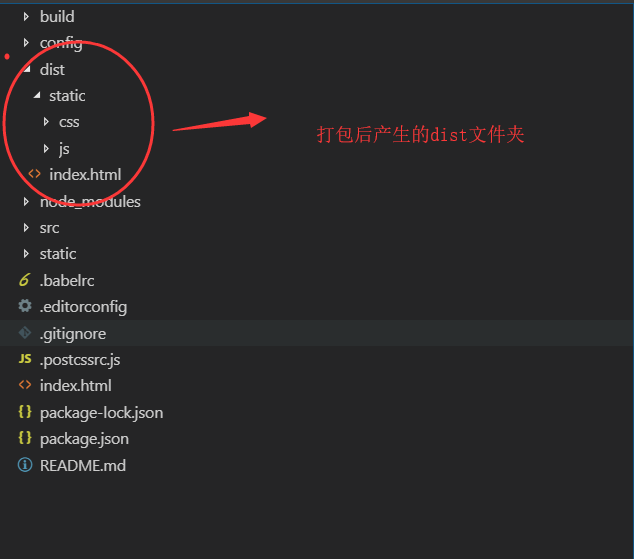Click the dist index.html HTML icon
This screenshot has height=559, width=634.
[x=35, y=174]
